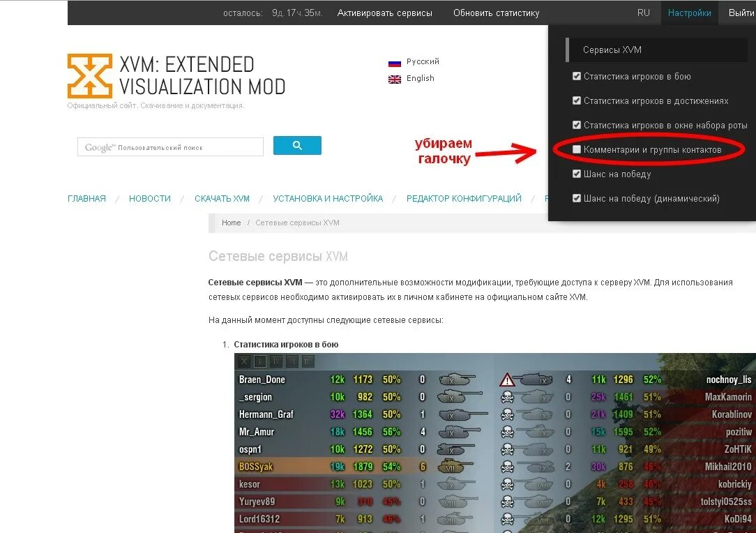Click the tank icon in Braen_Done row
Viewport: 756px width, 533px height.
click(457, 380)
